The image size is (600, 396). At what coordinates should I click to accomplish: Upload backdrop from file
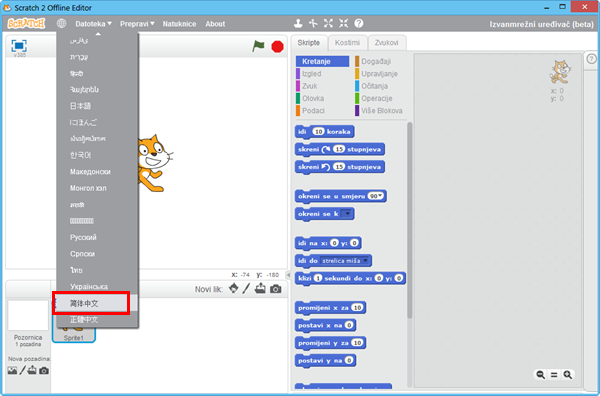32,370
